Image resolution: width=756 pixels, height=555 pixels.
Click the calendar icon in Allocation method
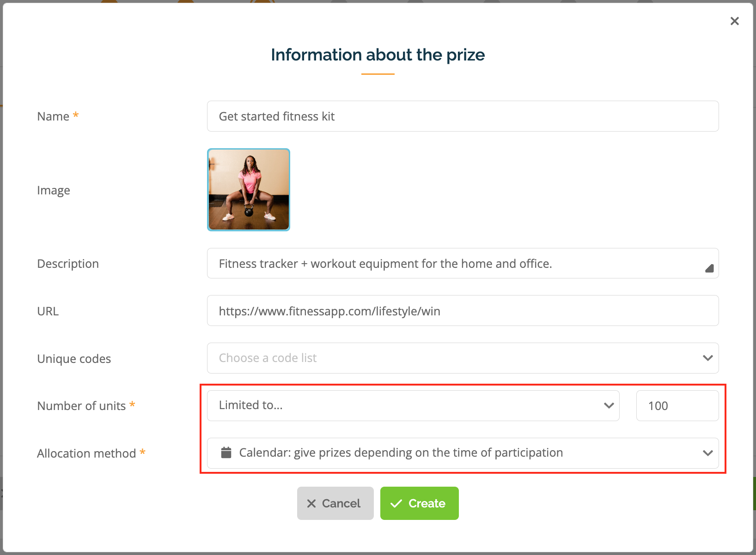[226, 452]
